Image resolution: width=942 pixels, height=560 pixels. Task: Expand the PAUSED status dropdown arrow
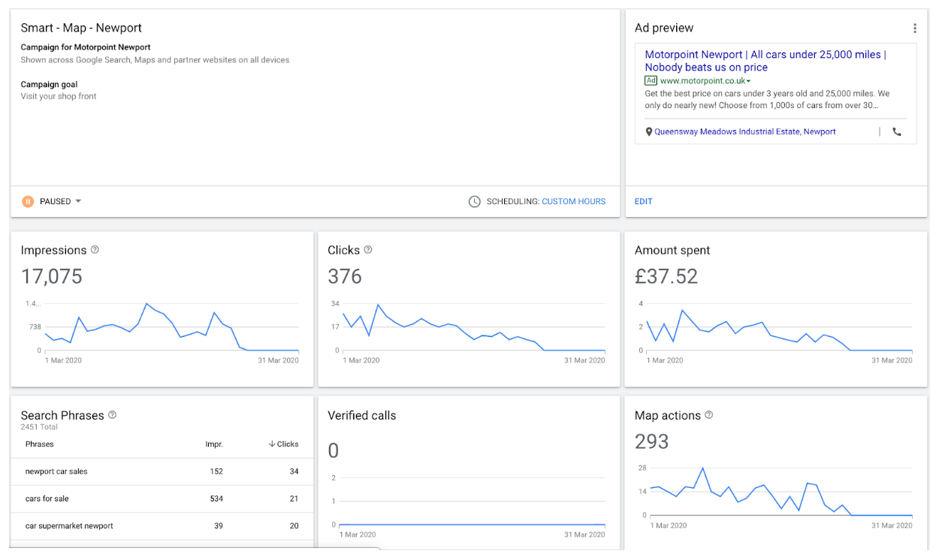point(78,201)
